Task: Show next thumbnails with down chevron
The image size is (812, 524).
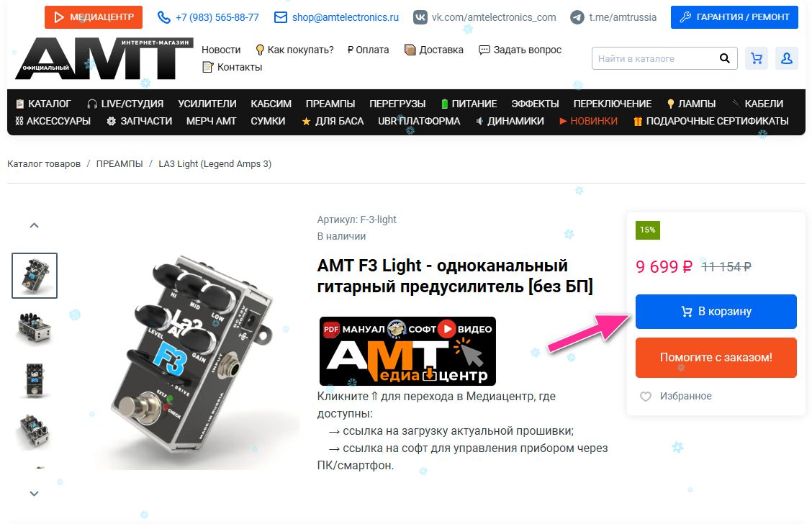Action: click(34, 494)
